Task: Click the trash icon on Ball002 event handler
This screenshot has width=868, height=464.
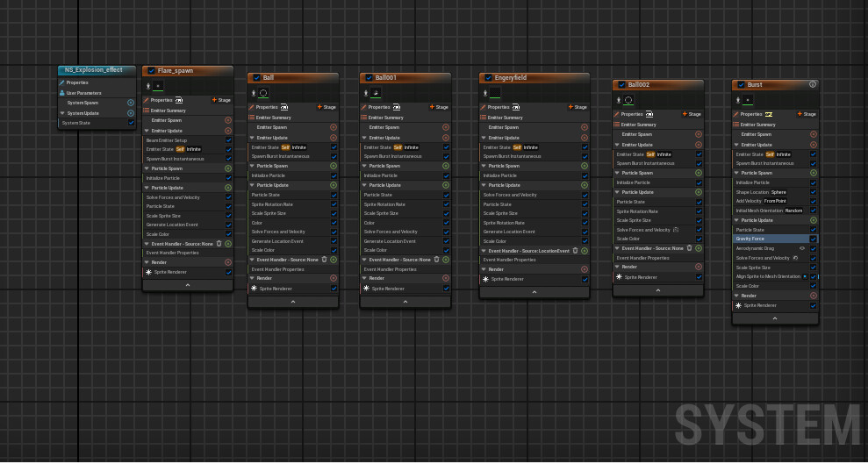Action: 690,248
